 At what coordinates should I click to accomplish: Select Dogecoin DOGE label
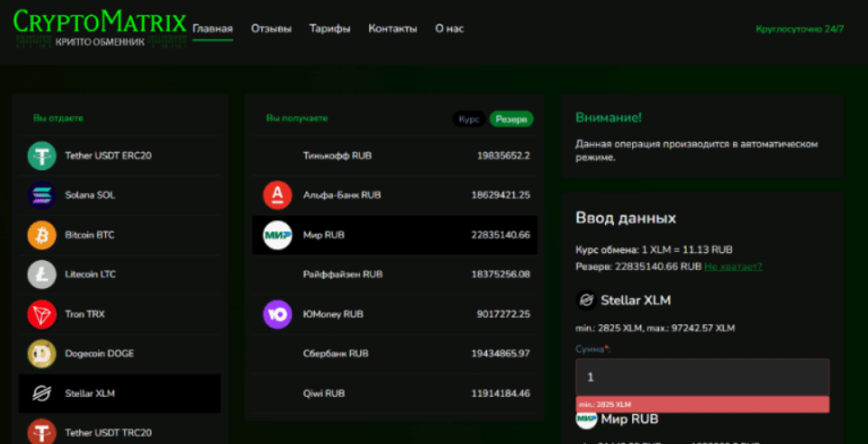pos(100,353)
